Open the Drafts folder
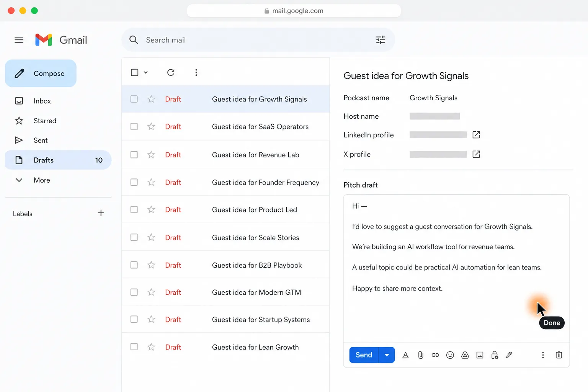 click(58, 160)
